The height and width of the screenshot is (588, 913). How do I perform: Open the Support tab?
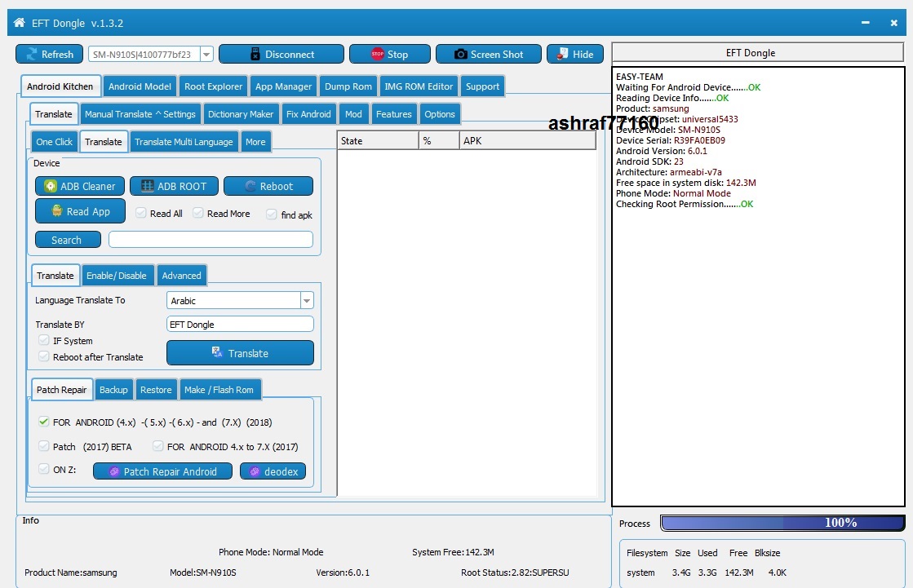[x=482, y=86]
